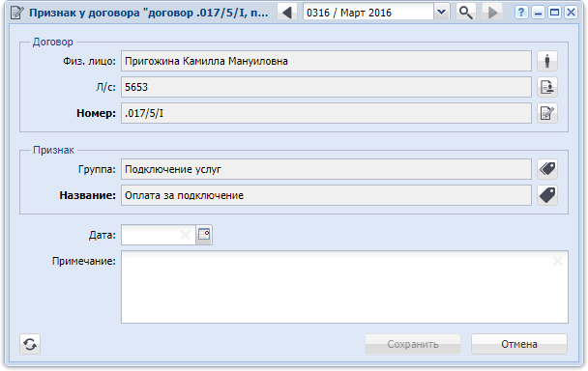This screenshot has width=588, height=371.
Task: Open the account card icon beside Л/с
Action: [547, 87]
